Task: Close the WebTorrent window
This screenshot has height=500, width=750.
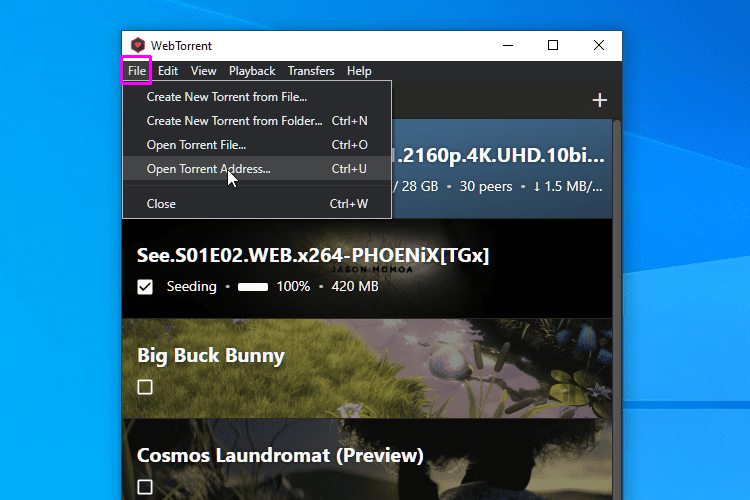Action: click(x=598, y=45)
